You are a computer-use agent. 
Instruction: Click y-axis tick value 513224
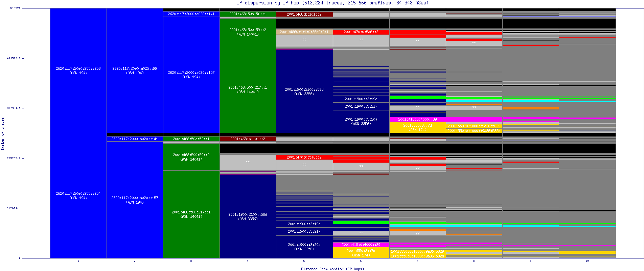(15, 8)
